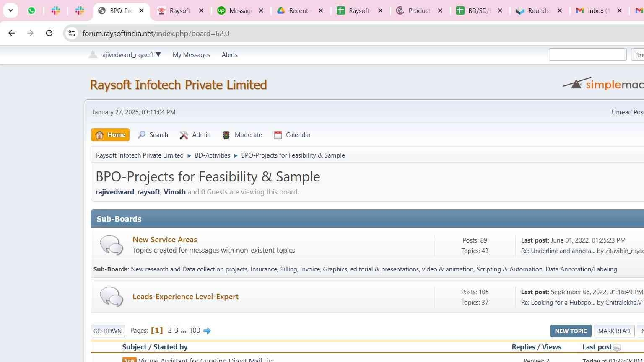The height and width of the screenshot is (362, 644).
Task: Sort topics by Subject column
Action: pos(134,347)
